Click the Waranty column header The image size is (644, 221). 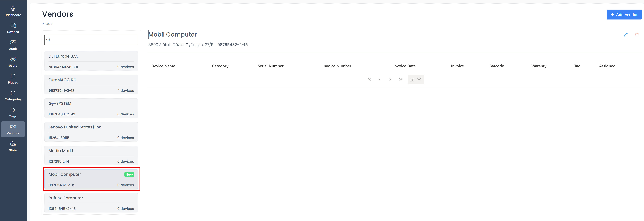click(539, 66)
